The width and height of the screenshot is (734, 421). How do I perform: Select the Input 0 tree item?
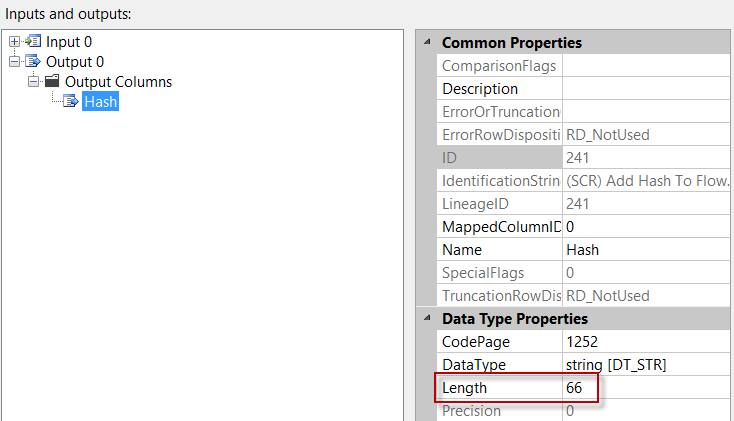(69, 42)
